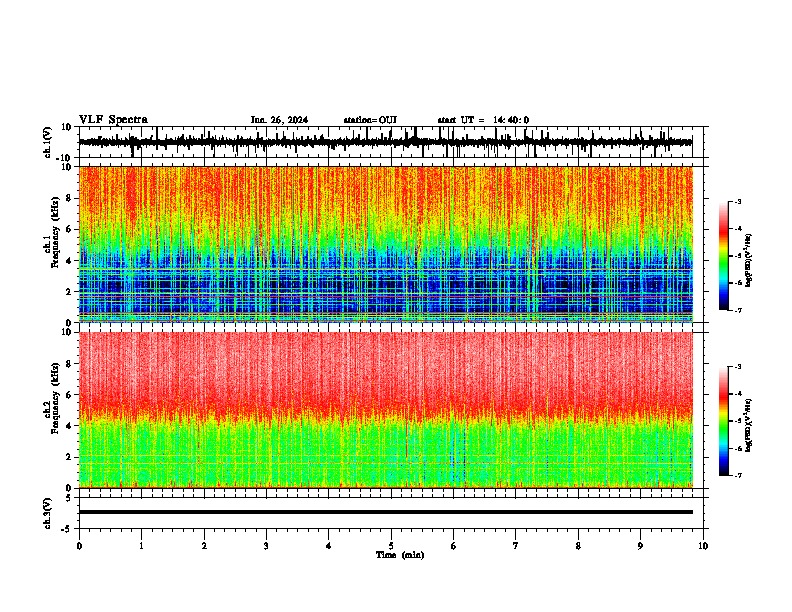This screenshot has height=612, width=792.
Task: Click inside the ch.2 spectrogram plot
Action: [x=386, y=410]
